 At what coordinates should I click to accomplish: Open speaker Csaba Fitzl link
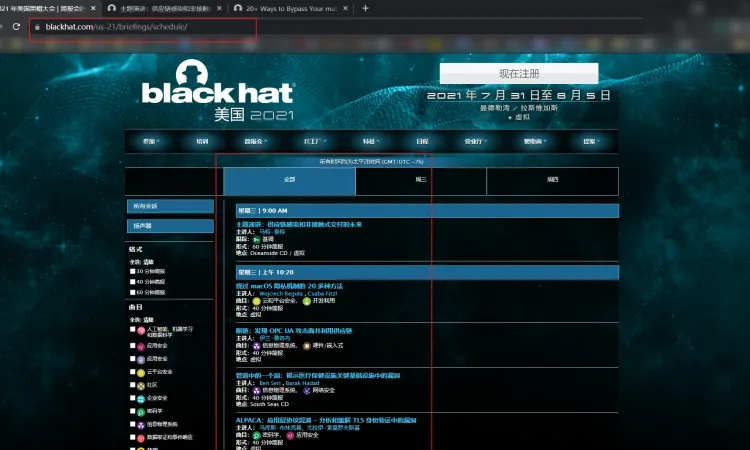pyautogui.click(x=322, y=294)
